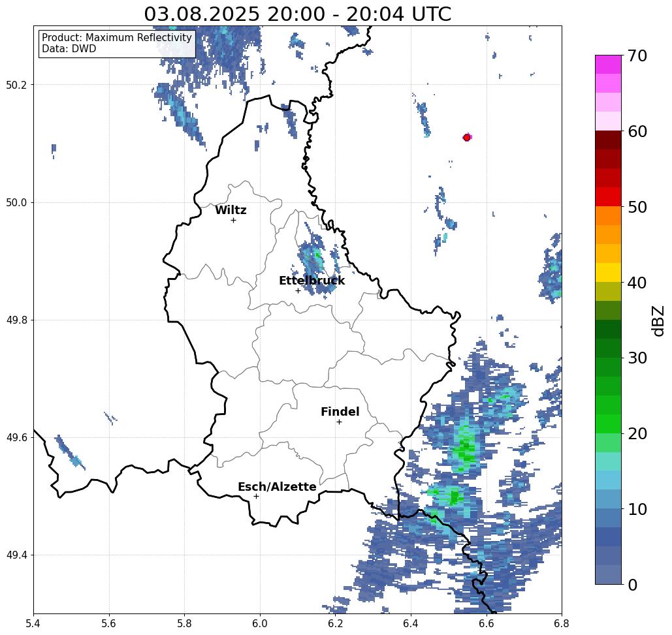Screen dimensions: 672x635
Task: Click the longitude tick label 6.8
Action: click(562, 623)
